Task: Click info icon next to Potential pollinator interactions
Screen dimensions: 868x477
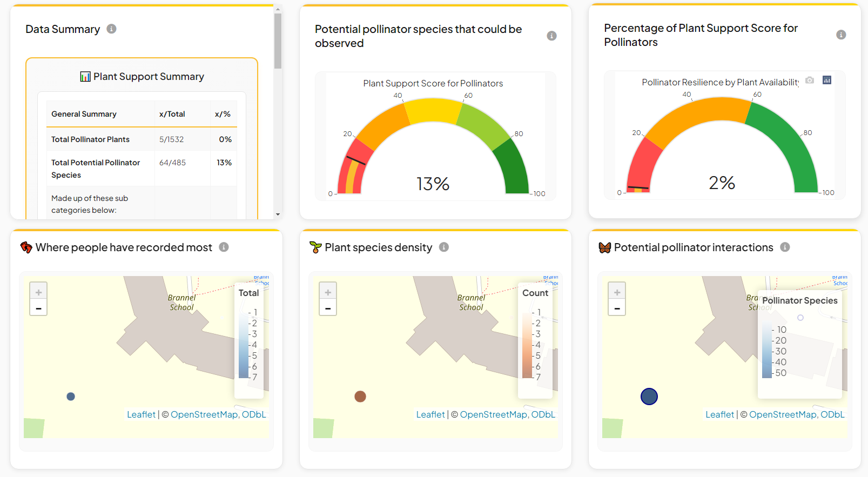Action: pos(785,247)
